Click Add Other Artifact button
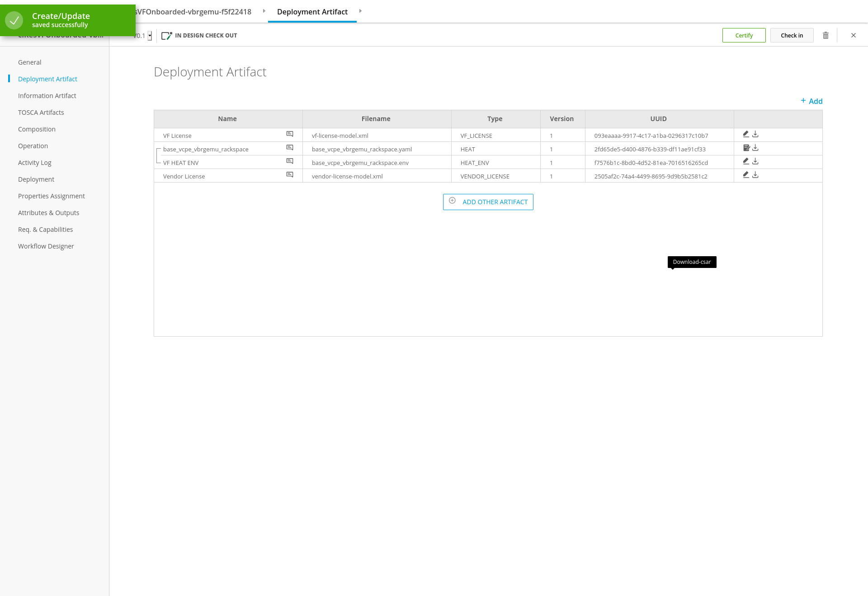 (x=488, y=202)
